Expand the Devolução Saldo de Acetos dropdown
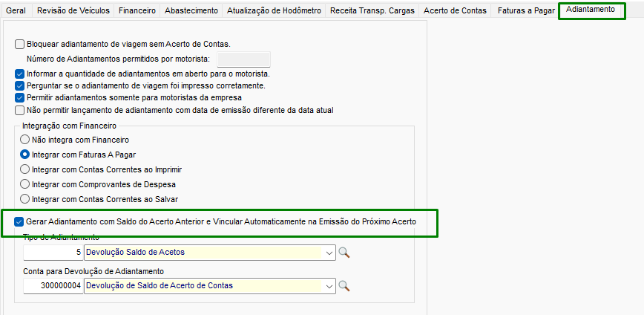The width and height of the screenshot is (644, 315). [329, 253]
